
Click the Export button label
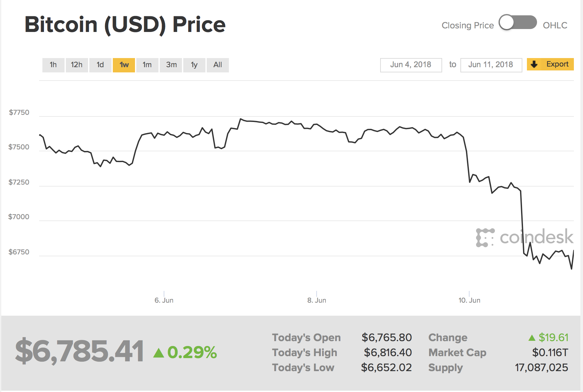[557, 64]
